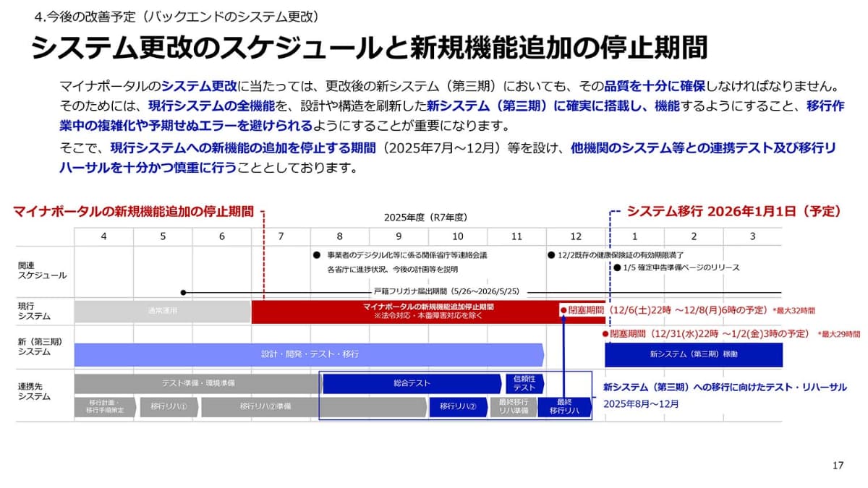Select the 設計・開発・テスト・移行 bar

click(x=310, y=354)
